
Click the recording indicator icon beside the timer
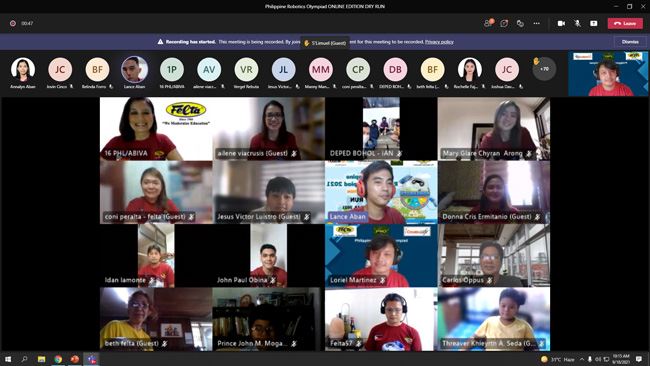[13, 23]
